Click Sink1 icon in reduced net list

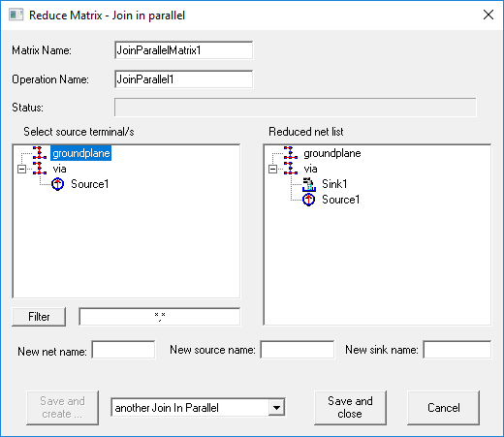[308, 184]
